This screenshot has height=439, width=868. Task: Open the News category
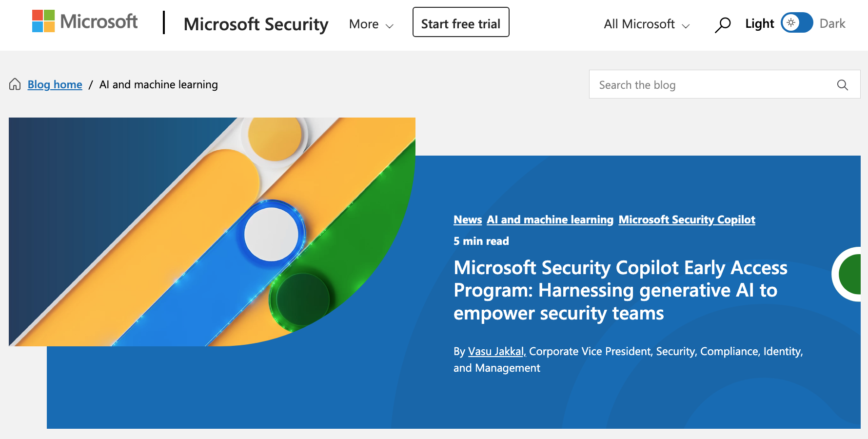coord(468,219)
